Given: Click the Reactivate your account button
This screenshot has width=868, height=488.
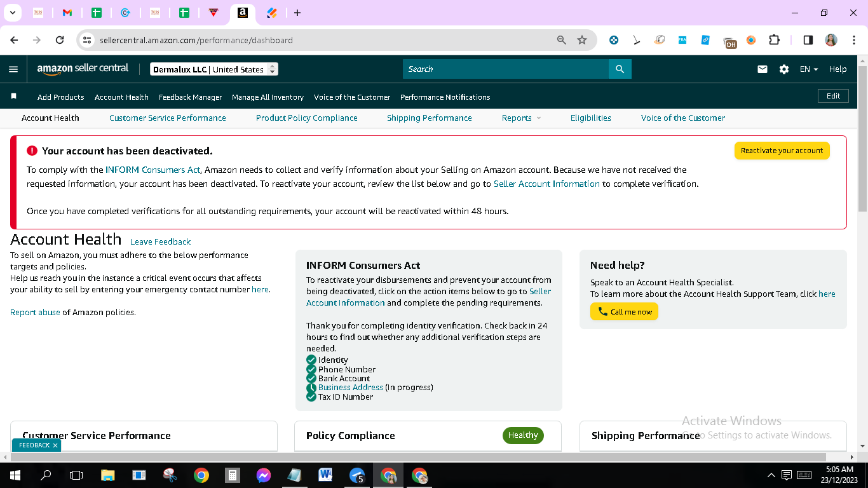Looking at the screenshot, I should (782, 151).
